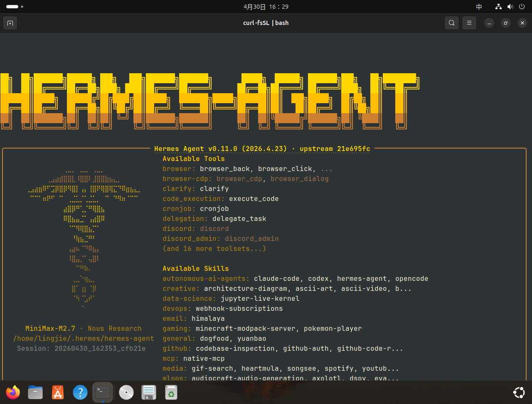
Task: Open the Activities overview indicator
Action: tap(15, 7)
